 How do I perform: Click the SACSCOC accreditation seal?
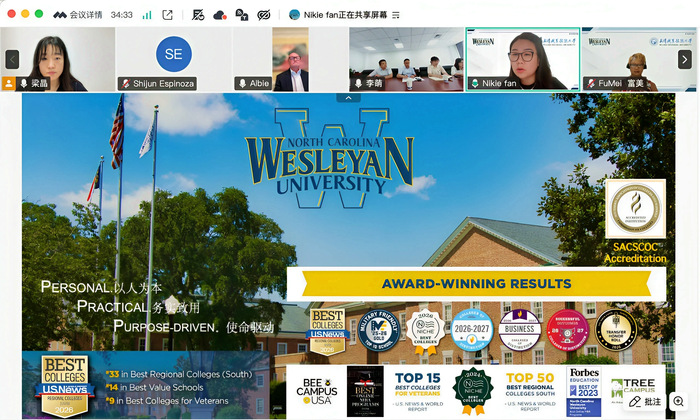[x=635, y=209]
